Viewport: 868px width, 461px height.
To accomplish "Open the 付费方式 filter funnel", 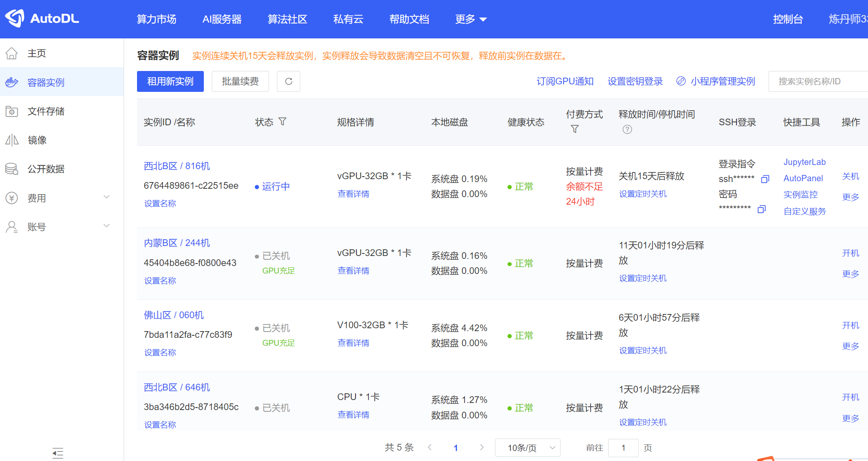I will [x=575, y=129].
